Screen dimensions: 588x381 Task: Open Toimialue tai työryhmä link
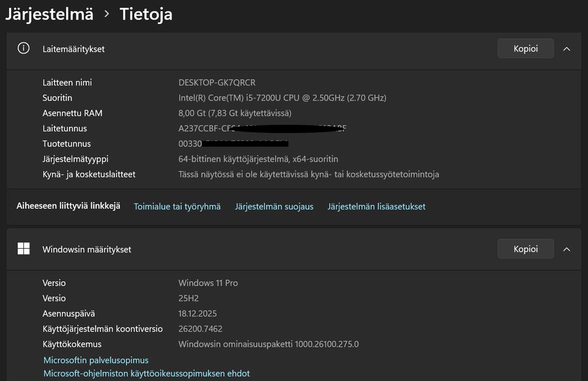click(177, 206)
